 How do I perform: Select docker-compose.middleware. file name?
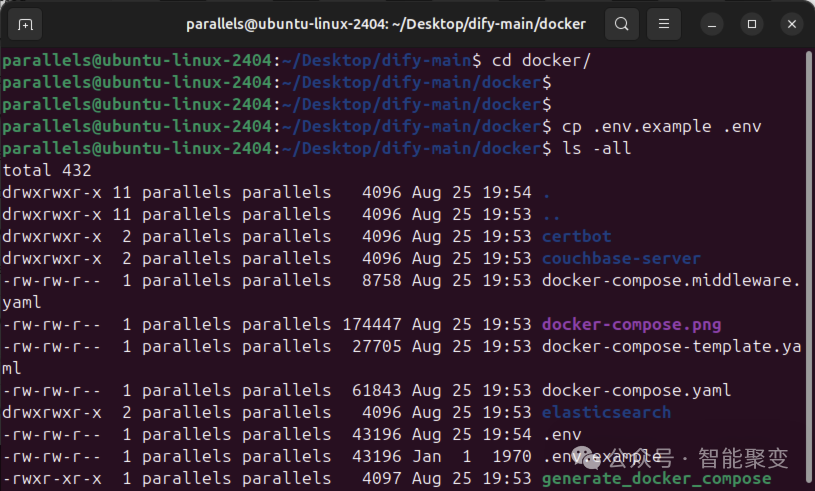pyautogui.click(x=671, y=281)
